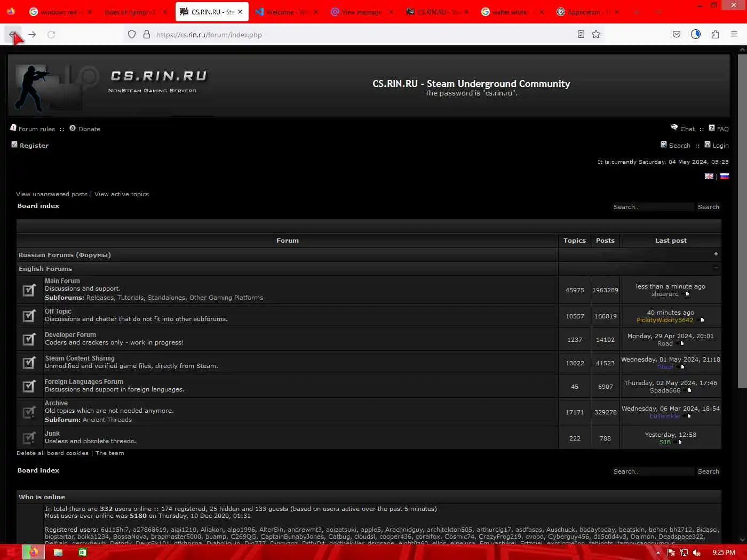The image size is (747, 560).
Task: Open the green spreadsheet app in the taskbar
Action: (x=82, y=552)
